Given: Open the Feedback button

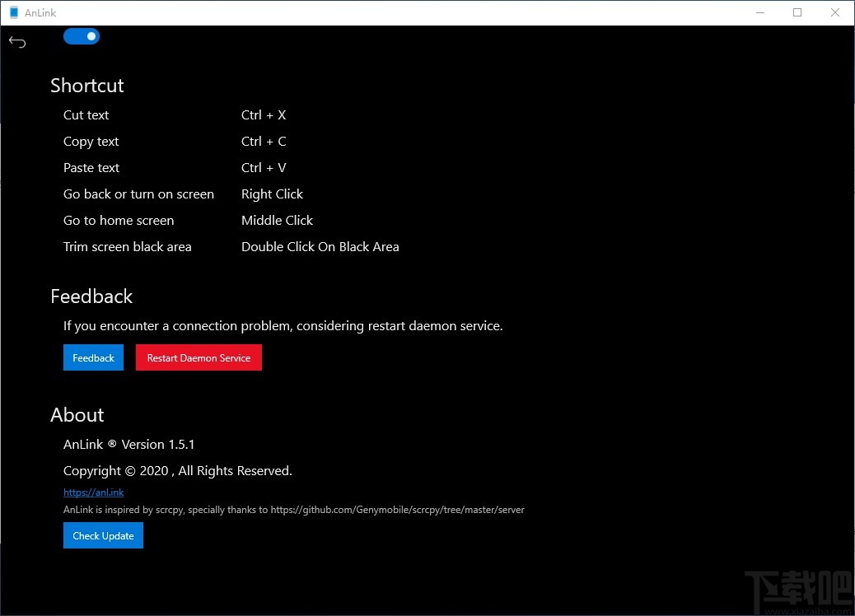Looking at the screenshot, I should 93,357.
